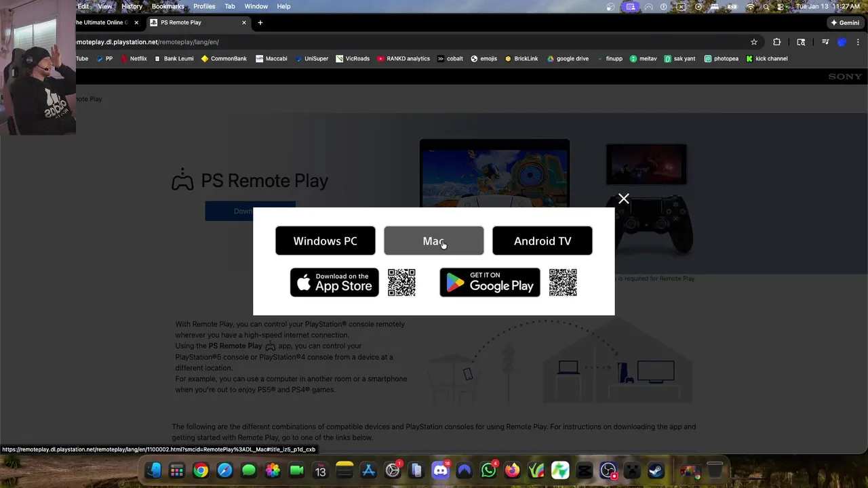Open the Maccabi bookmark
Screen dimensions: 868x488
271,59
